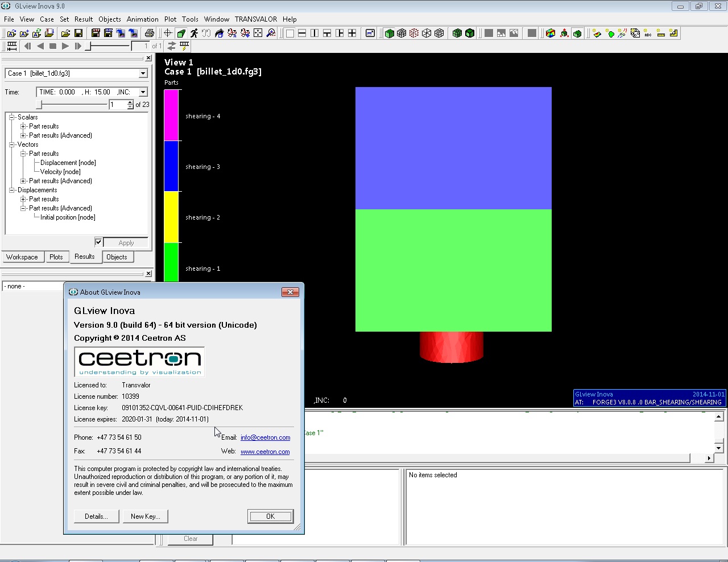Click the Details... button
This screenshot has width=728, height=562.
tap(96, 516)
